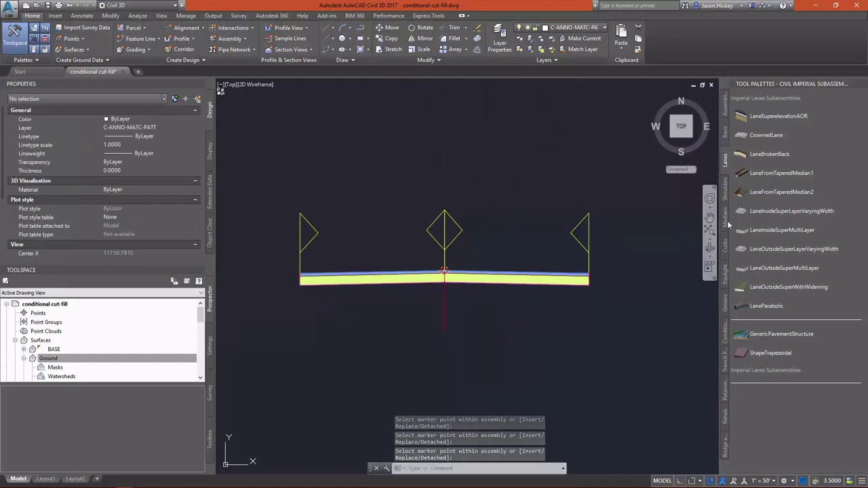Expand the Palettes panel dropdown
Screen dimensions: 868x488
coord(26,60)
